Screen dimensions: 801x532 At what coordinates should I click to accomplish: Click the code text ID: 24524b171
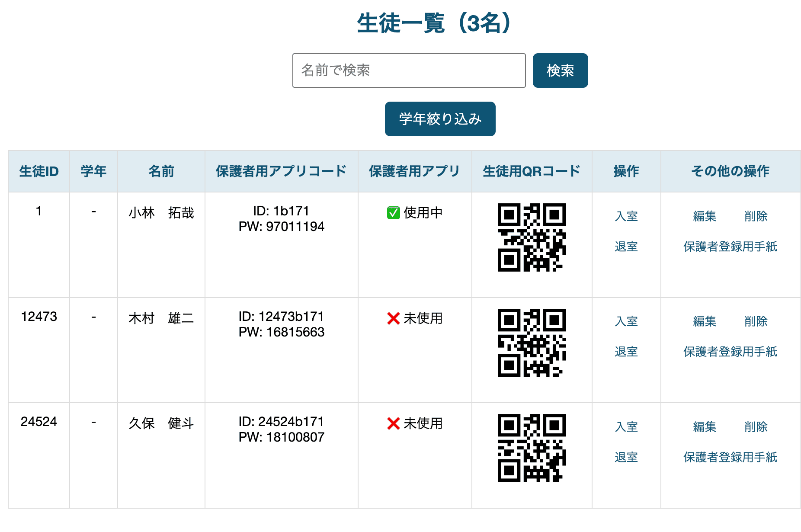tap(281, 422)
